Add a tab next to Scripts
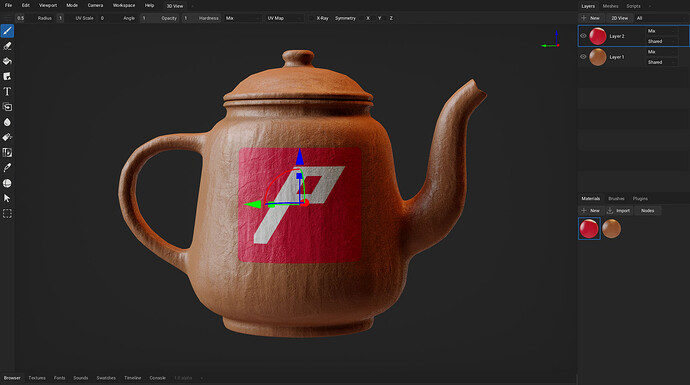 coord(650,6)
